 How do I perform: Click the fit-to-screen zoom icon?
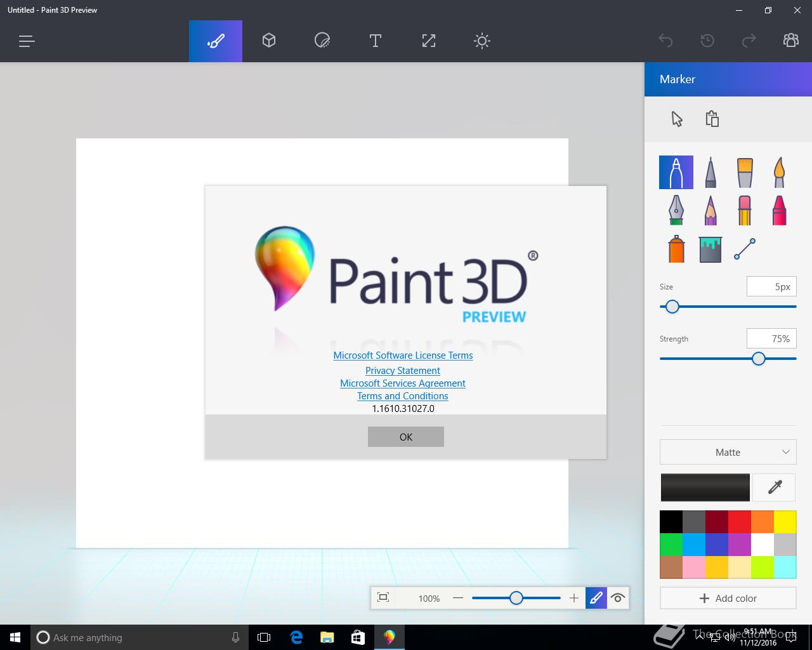pyautogui.click(x=383, y=597)
